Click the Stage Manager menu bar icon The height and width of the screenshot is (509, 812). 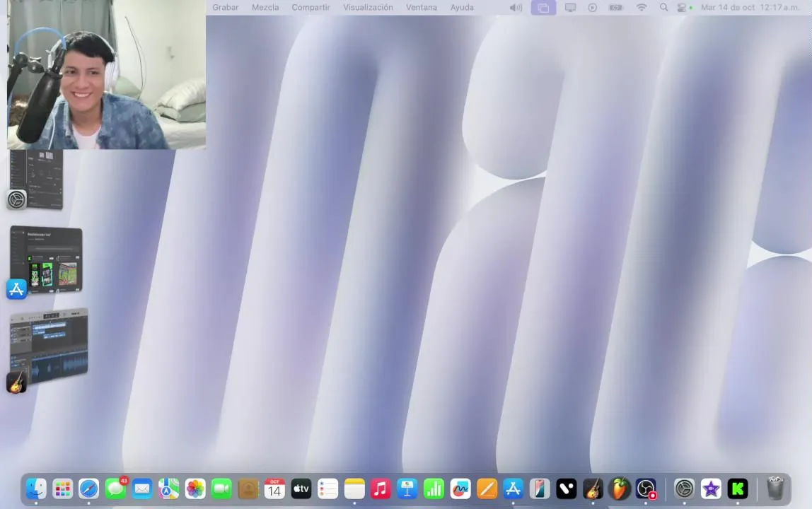coord(543,7)
